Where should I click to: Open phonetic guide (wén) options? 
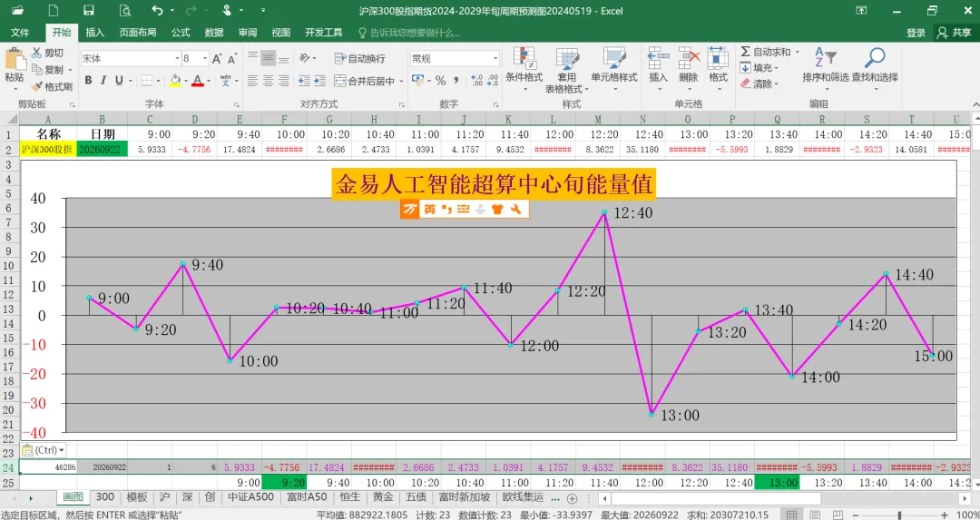pos(226,81)
